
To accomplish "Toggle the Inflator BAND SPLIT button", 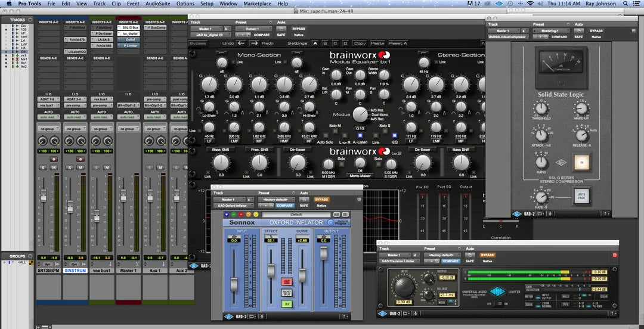I will (286, 293).
